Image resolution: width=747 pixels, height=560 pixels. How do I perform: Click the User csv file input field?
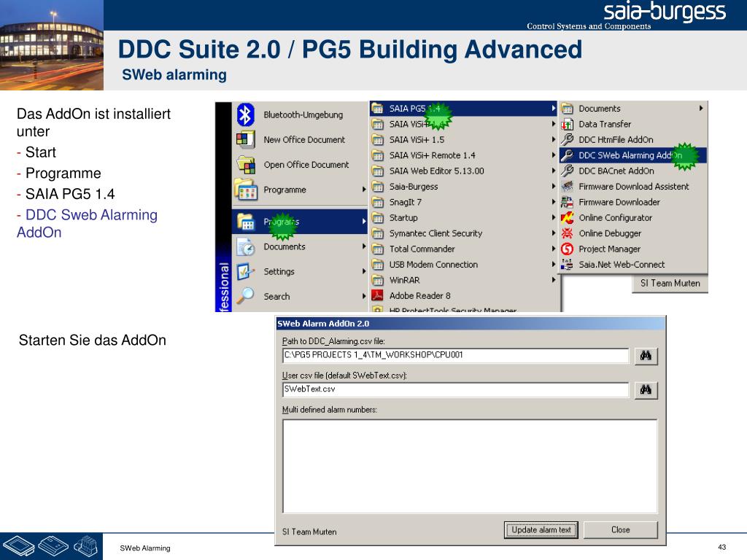[455, 389]
